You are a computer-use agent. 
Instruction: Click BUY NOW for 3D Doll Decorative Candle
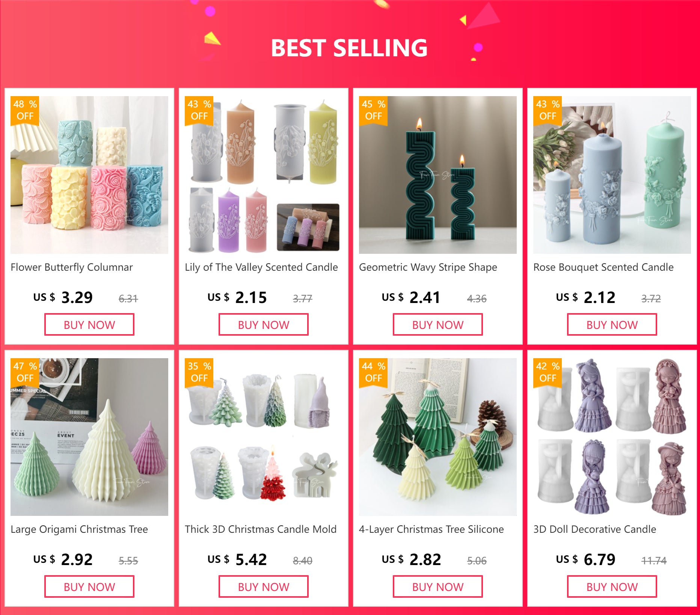coord(612,587)
